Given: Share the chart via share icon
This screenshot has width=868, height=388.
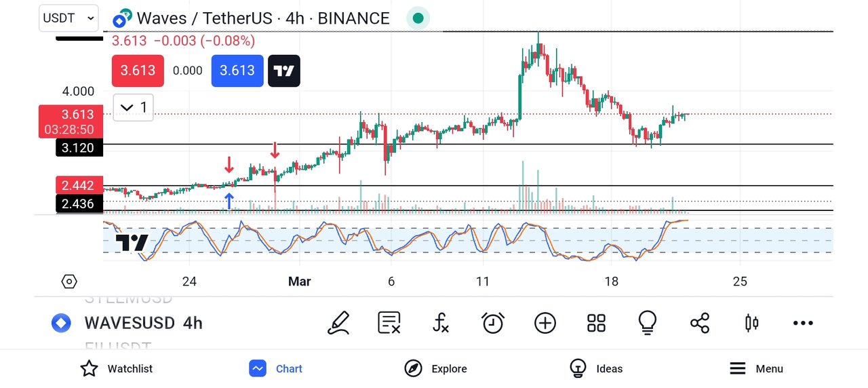Looking at the screenshot, I should (x=700, y=323).
